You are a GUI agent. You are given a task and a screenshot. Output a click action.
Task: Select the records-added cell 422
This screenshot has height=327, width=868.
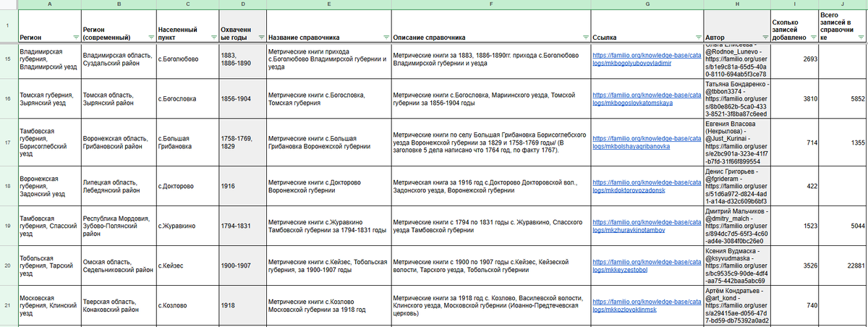tap(793, 186)
